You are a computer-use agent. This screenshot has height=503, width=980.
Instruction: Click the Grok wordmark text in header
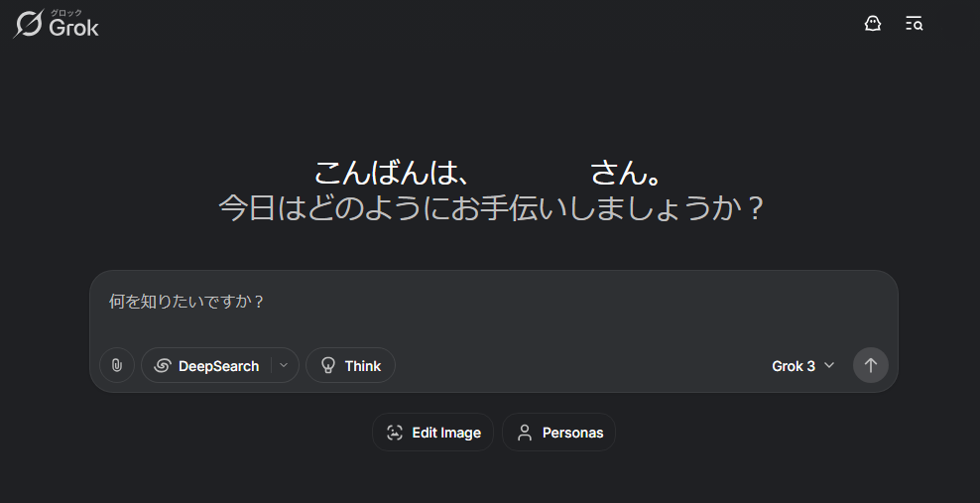pos(73,28)
